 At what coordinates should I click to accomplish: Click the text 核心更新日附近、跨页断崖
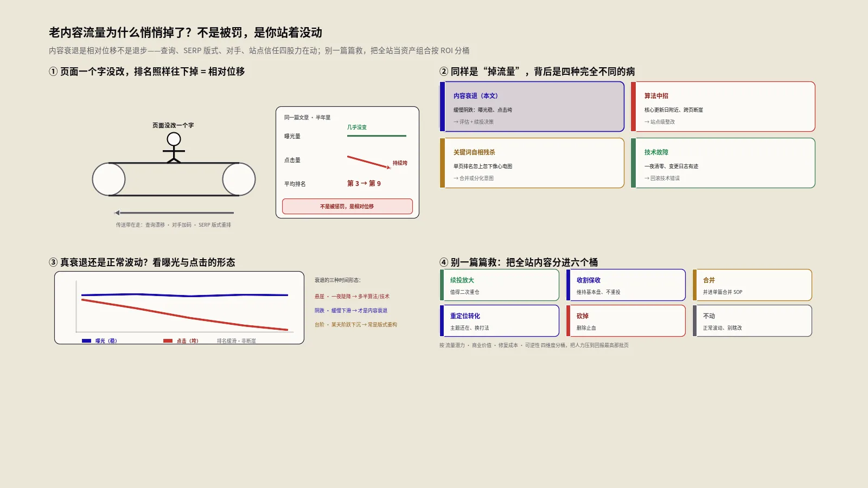674,110
